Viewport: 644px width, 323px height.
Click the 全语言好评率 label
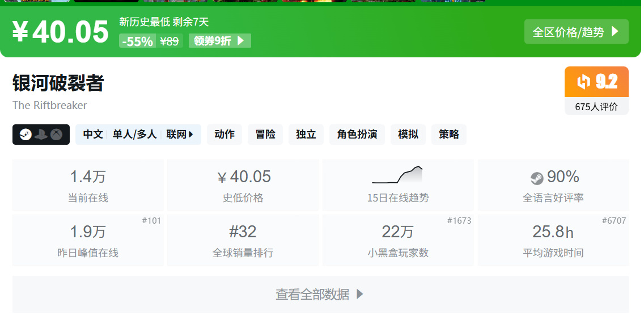553,198
